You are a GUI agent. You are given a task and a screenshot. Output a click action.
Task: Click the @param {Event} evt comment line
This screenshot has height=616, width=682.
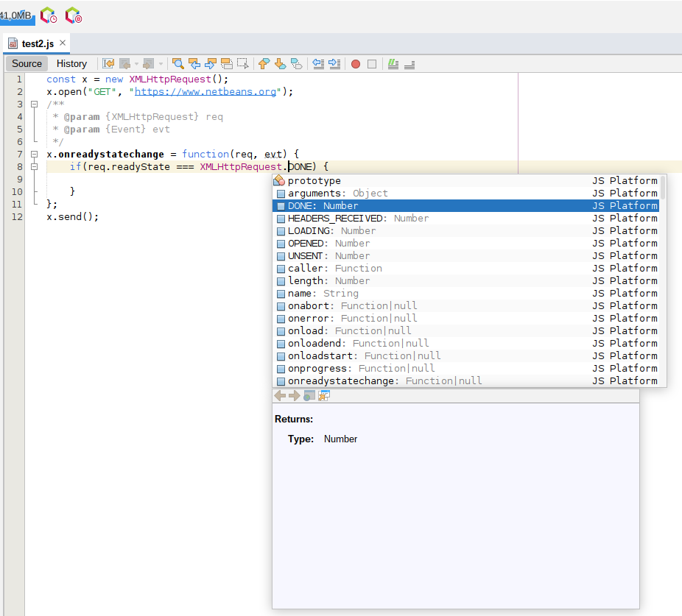pyautogui.click(x=111, y=129)
